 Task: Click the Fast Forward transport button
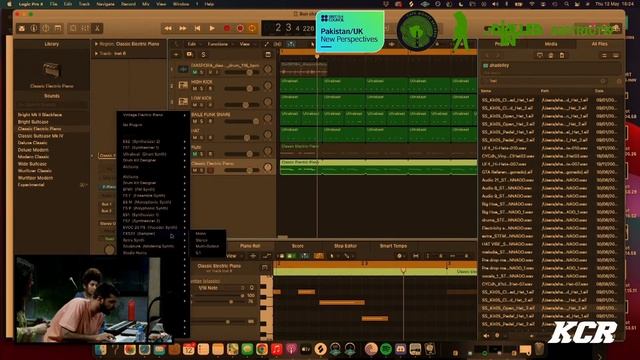(182, 28)
